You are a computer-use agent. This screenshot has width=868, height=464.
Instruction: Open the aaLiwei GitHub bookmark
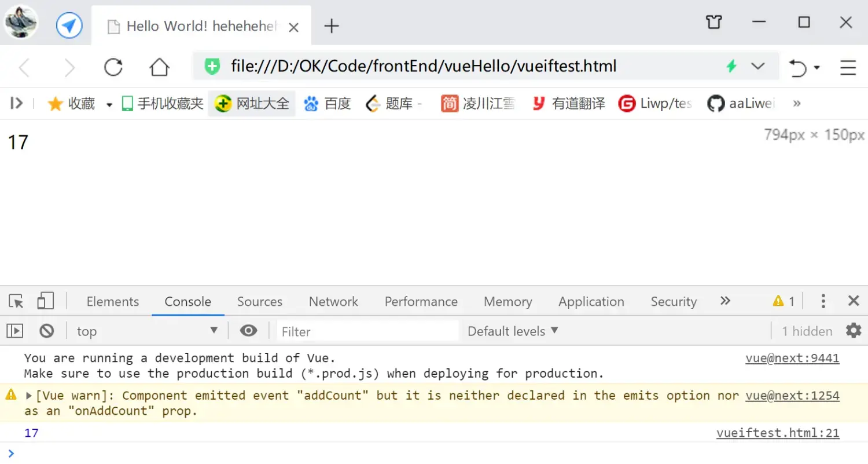coord(741,104)
